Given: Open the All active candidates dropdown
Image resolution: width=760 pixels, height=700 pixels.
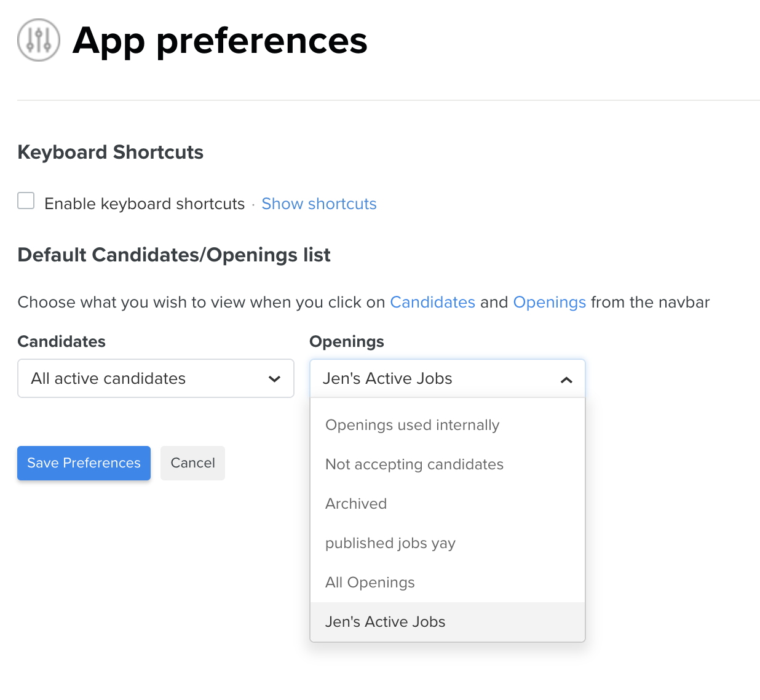Looking at the screenshot, I should click(156, 378).
